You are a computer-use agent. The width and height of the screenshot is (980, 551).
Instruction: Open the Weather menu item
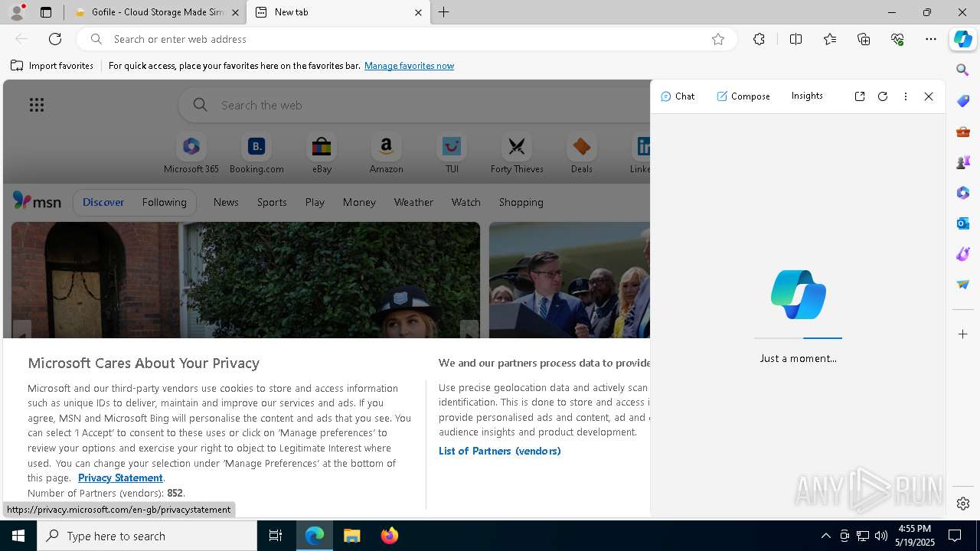[413, 202]
